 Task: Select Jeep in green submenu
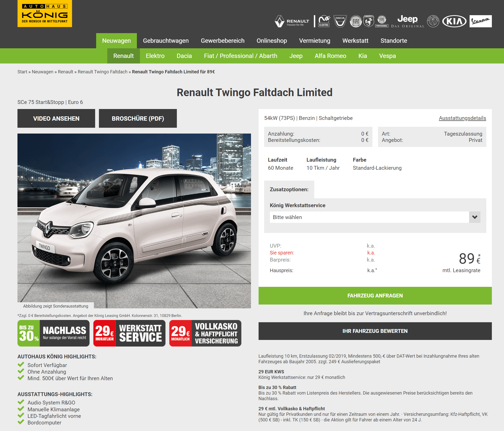pos(296,56)
